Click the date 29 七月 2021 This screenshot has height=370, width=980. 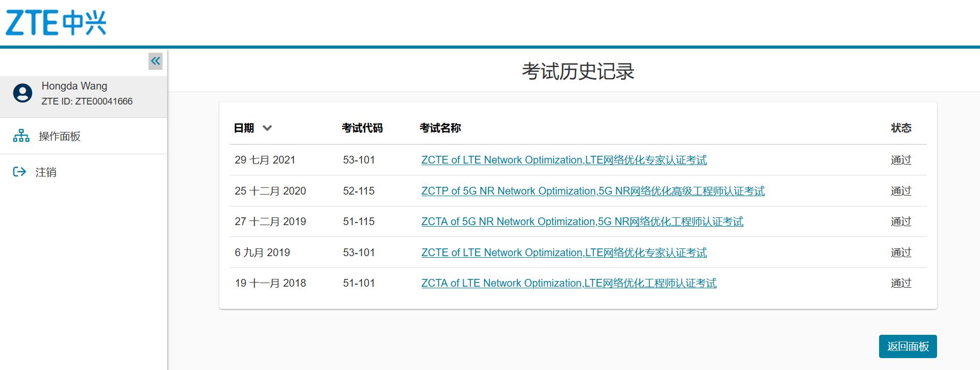(265, 160)
